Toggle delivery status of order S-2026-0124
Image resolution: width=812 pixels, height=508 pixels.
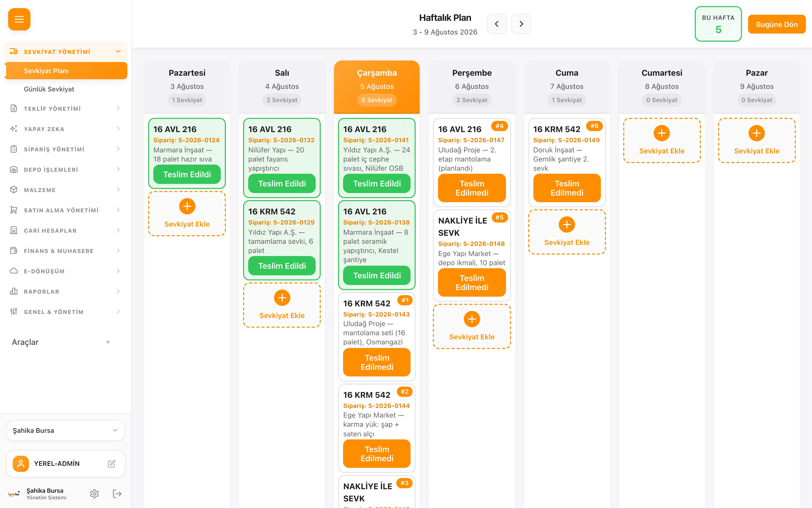(x=187, y=174)
